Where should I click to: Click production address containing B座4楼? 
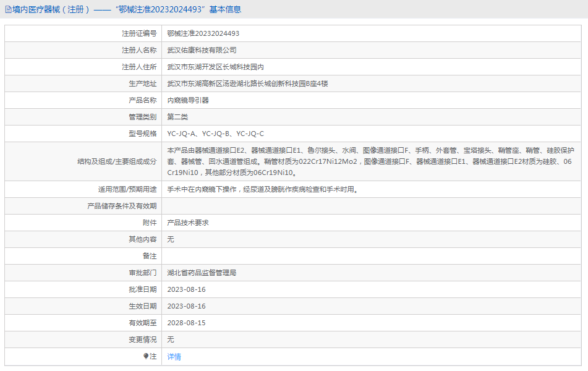pos(247,83)
